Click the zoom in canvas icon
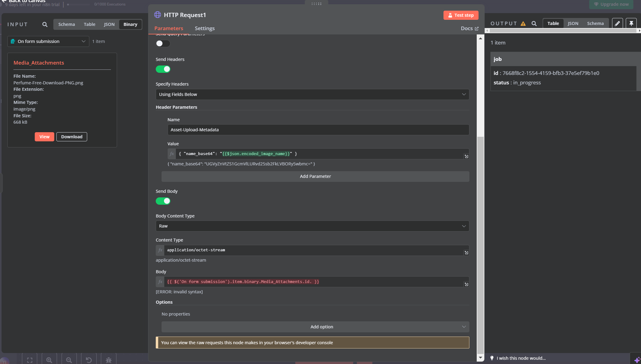Image resolution: width=641 pixels, height=364 pixels. pyautogui.click(x=49, y=360)
